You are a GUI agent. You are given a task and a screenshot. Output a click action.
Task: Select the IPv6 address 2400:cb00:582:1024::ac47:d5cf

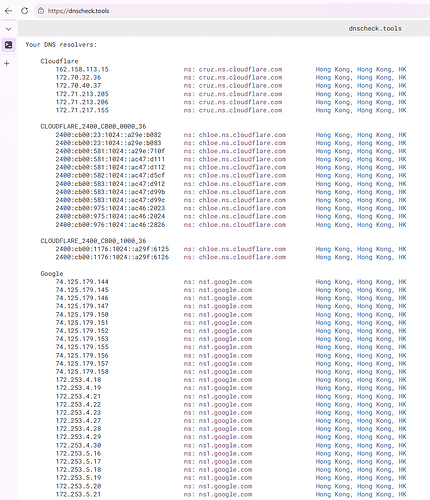tap(110, 175)
